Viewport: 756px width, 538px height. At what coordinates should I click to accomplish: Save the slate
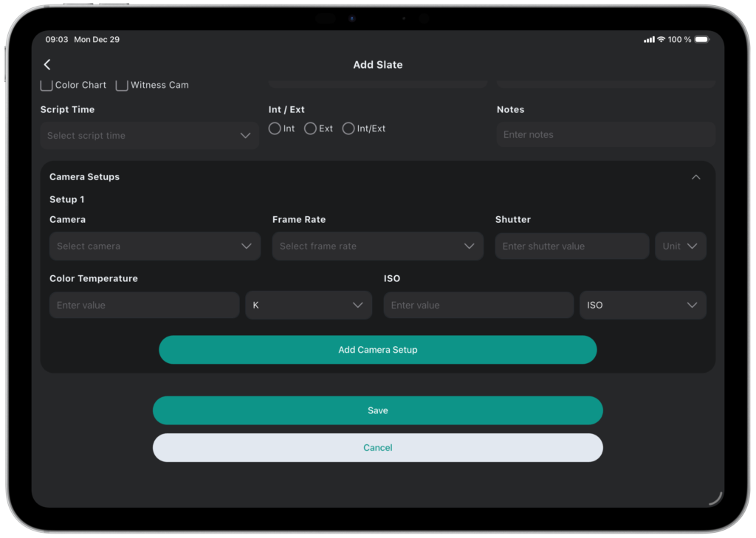pos(377,410)
